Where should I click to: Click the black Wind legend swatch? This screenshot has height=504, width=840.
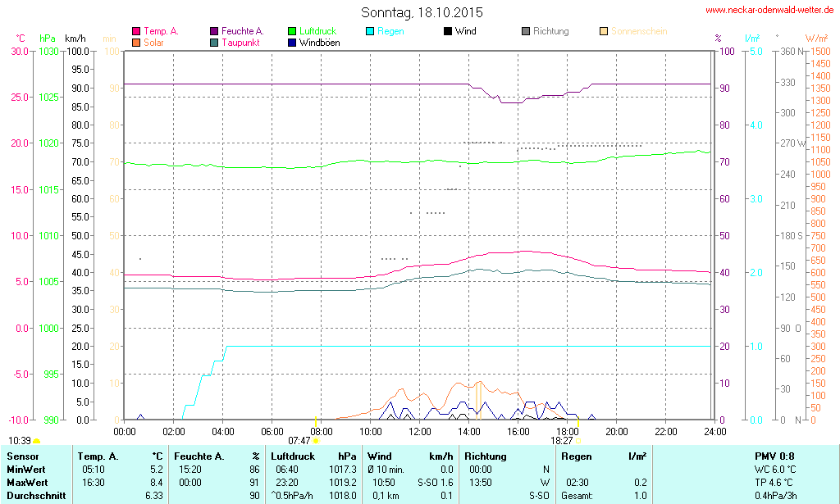448,31
